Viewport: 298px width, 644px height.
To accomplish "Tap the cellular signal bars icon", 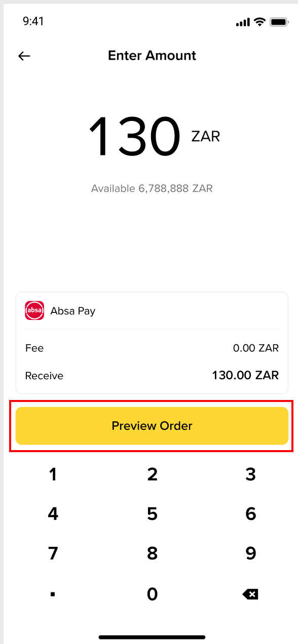I will [243, 22].
